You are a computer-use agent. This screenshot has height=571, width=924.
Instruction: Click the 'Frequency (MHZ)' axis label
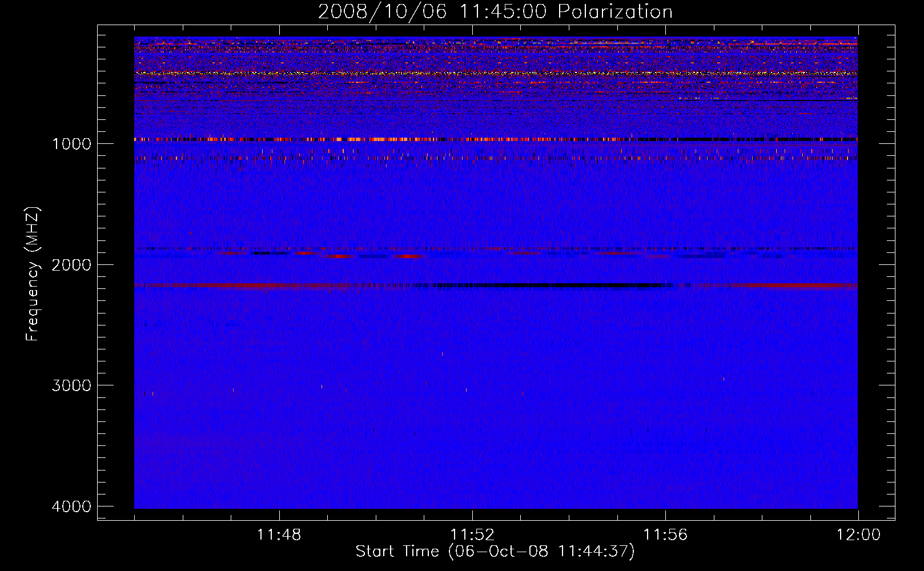pyautogui.click(x=33, y=274)
